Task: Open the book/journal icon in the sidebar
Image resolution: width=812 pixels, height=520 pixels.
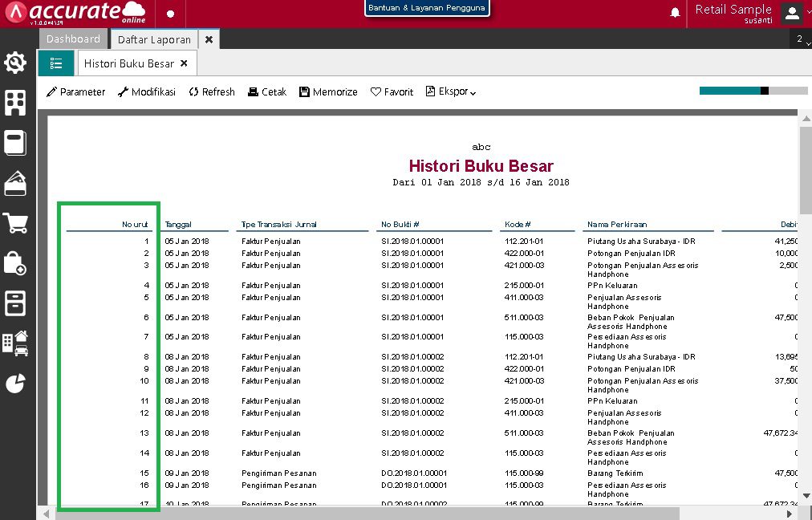Action: pyautogui.click(x=16, y=143)
